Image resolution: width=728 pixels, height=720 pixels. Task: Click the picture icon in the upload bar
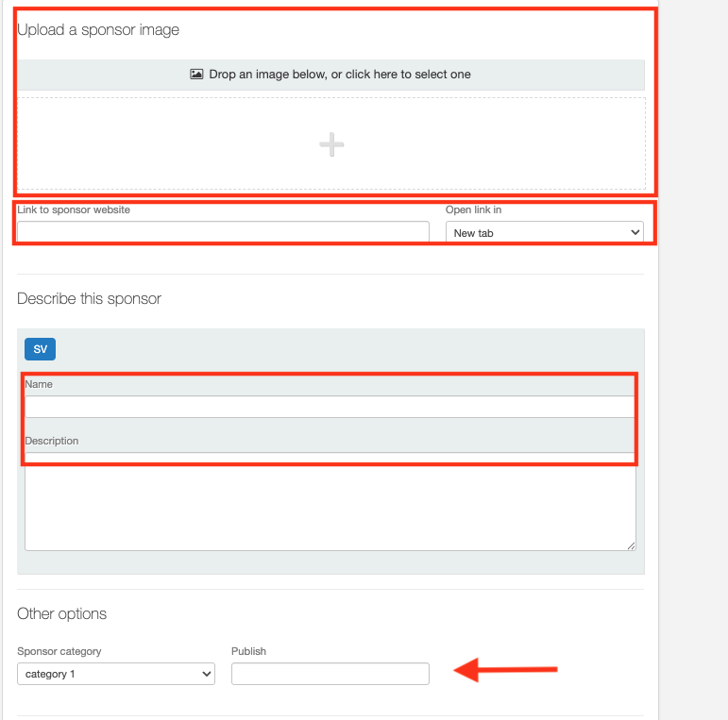point(196,75)
